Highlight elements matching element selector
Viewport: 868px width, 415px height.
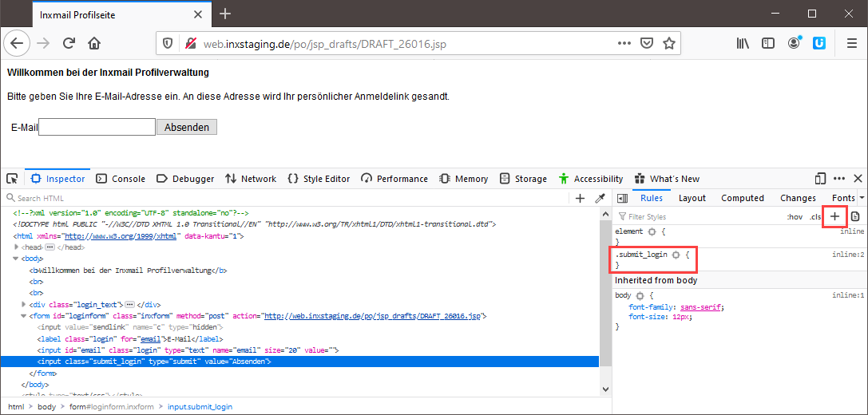coord(652,232)
